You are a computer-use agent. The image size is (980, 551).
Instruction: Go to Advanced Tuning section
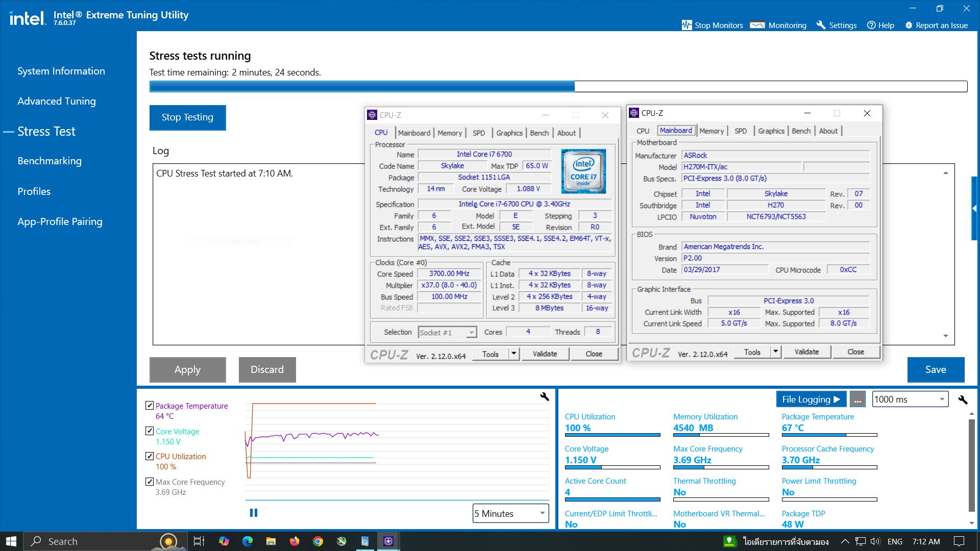pyautogui.click(x=57, y=101)
